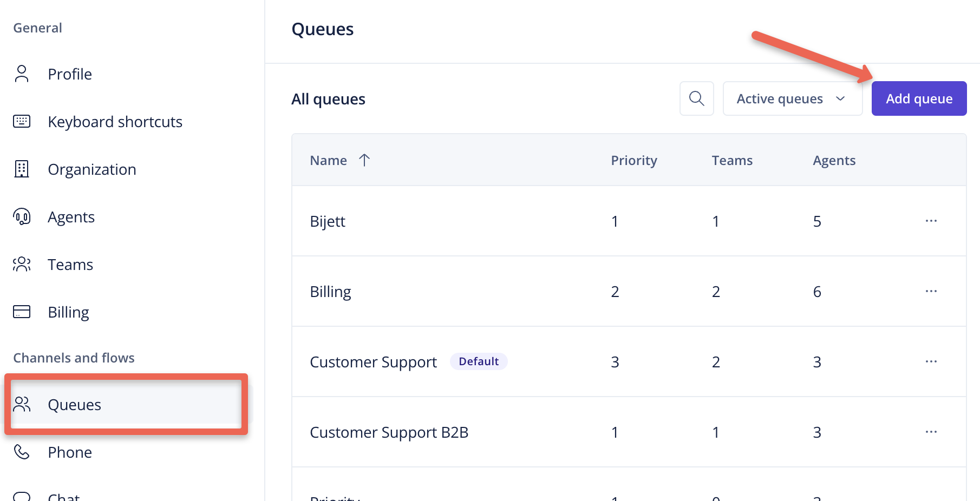Click the Channels and flows section label
980x501 pixels.
click(x=74, y=358)
